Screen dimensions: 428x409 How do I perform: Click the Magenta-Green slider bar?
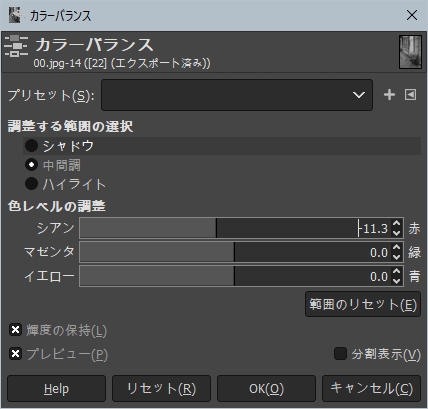tap(235, 252)
